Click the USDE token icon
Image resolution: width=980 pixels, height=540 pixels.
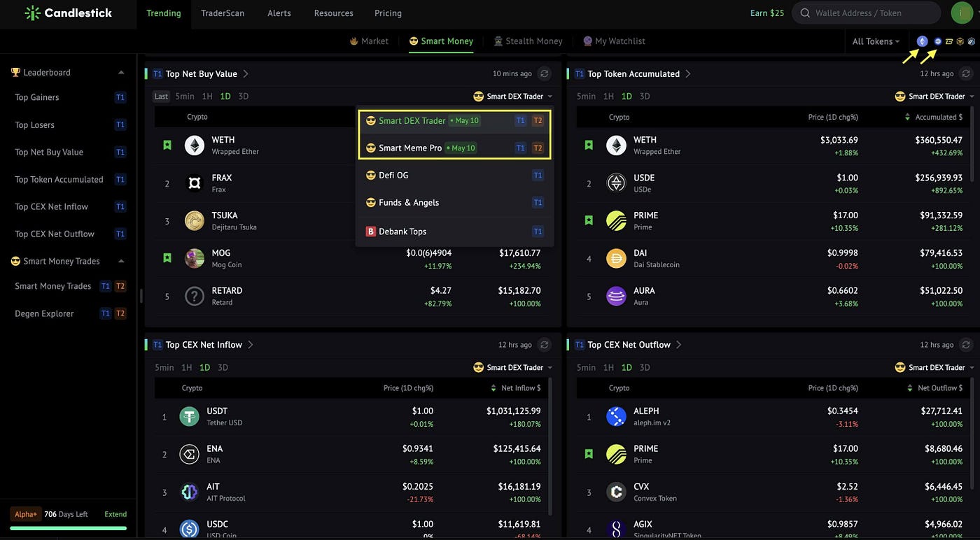[616, 183]
